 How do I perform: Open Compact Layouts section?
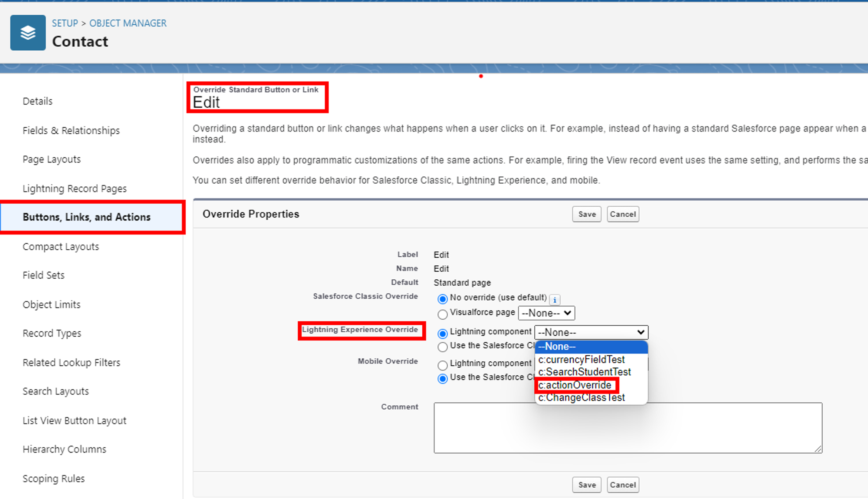[x=61, y=247]
